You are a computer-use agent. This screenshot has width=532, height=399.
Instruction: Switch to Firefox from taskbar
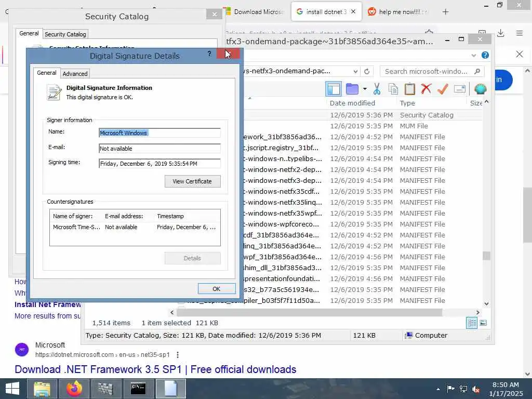click(74, 389)
